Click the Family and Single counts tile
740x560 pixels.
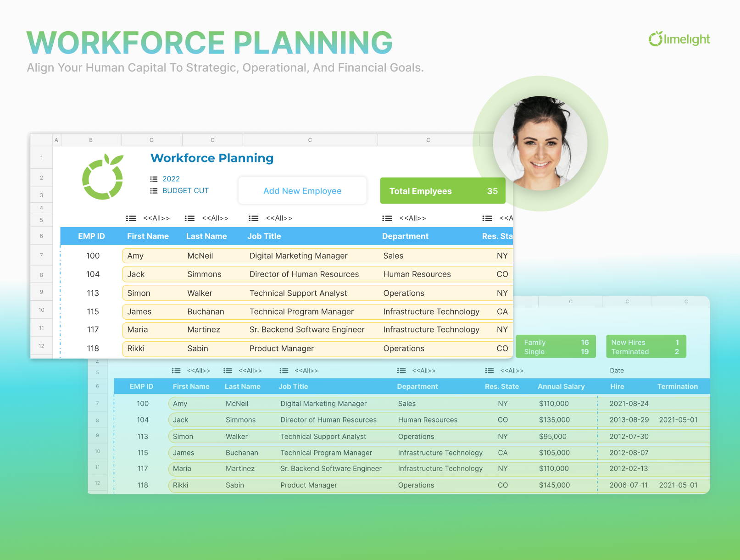click(x=556, y=347)
